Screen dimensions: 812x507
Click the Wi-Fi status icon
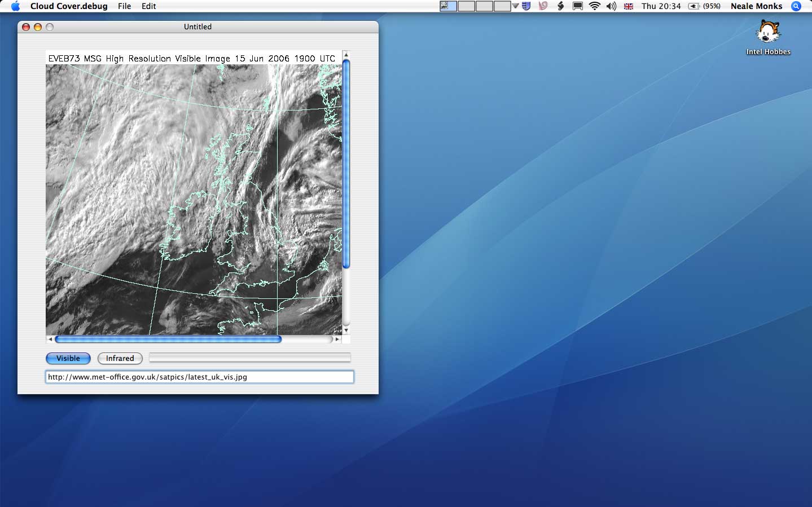[594, 6]
